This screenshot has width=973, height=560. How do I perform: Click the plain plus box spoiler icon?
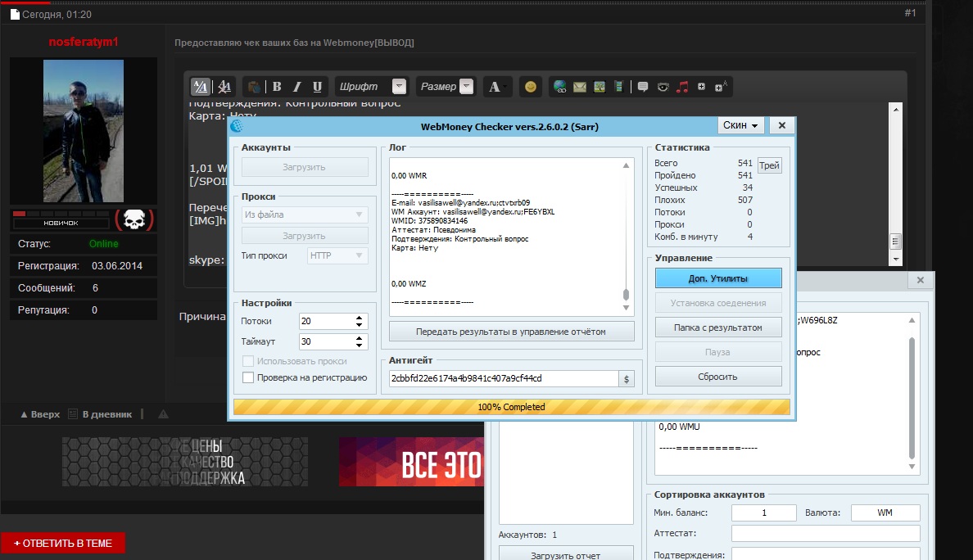pyautogui.click(x=701, y=87)
